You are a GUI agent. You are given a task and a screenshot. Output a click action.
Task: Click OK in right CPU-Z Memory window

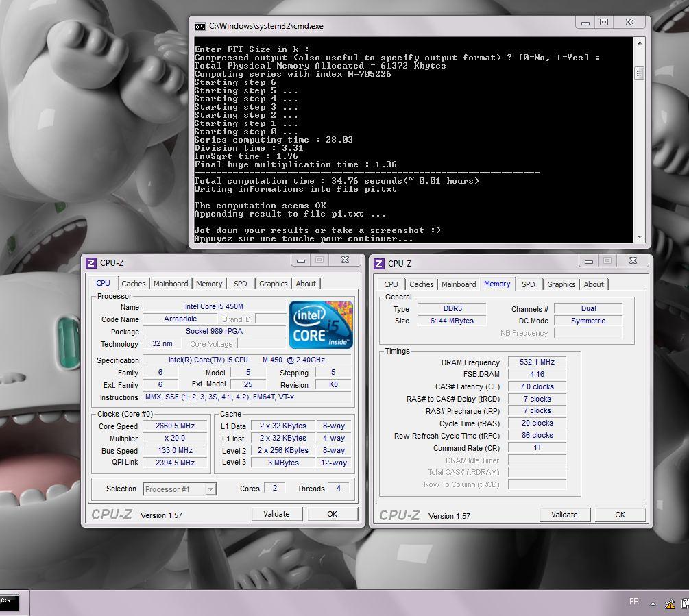620,515
